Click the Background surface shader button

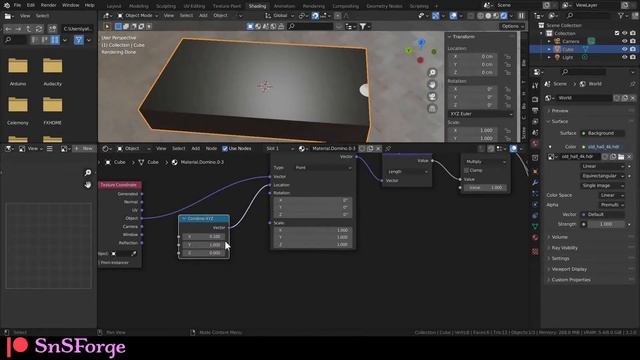(x=602, y=133)
